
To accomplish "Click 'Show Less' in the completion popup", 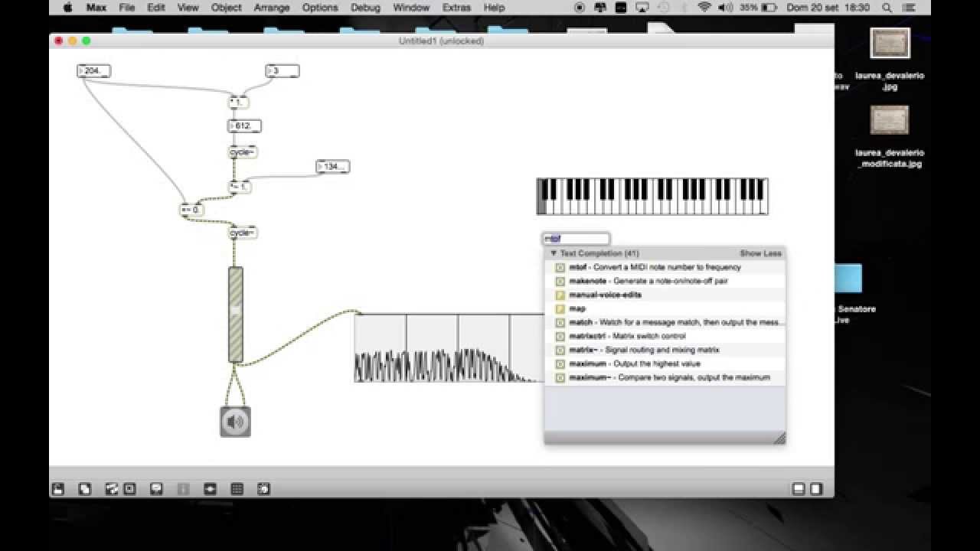I will coord(760,253).
